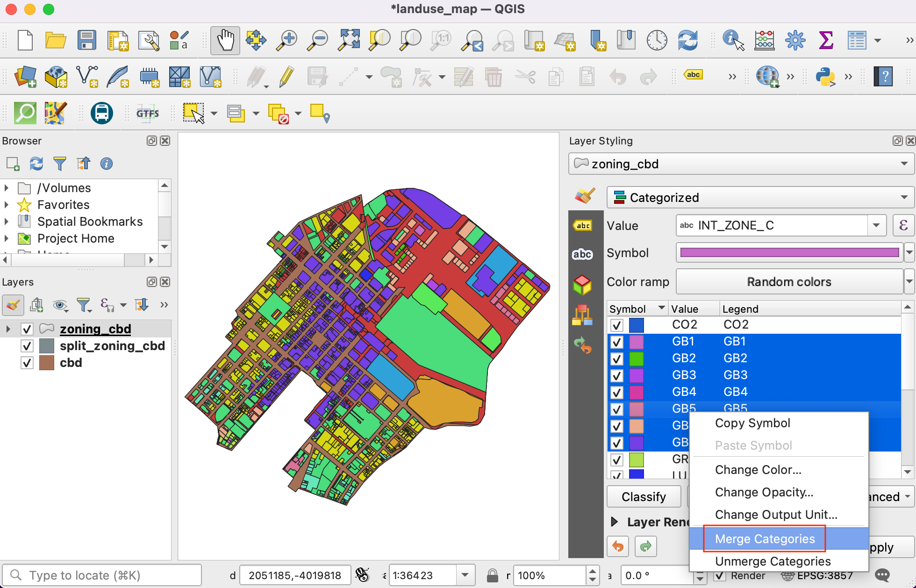
Task: Click the Random colors ramp button
Action: (789, 282)
